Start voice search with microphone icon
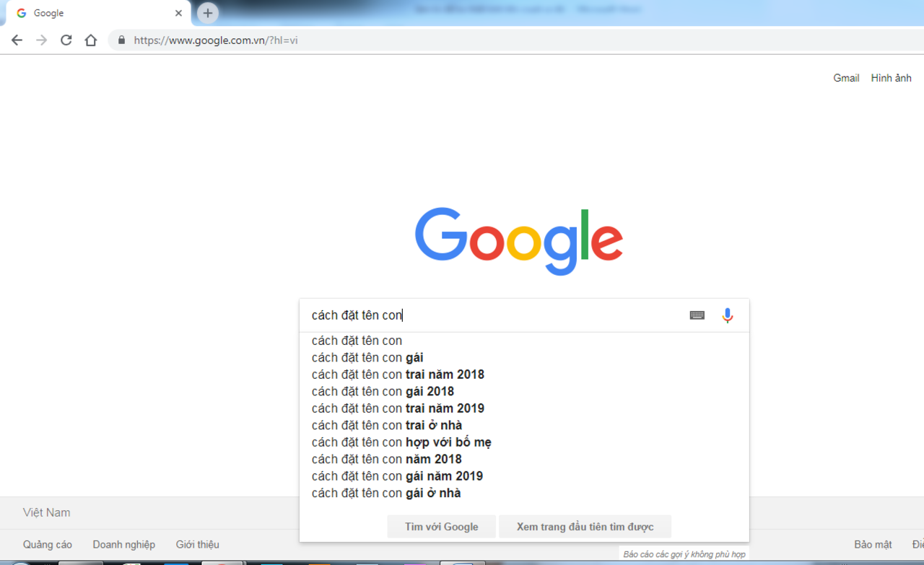The image size is (924, 565). click(728, 315)
